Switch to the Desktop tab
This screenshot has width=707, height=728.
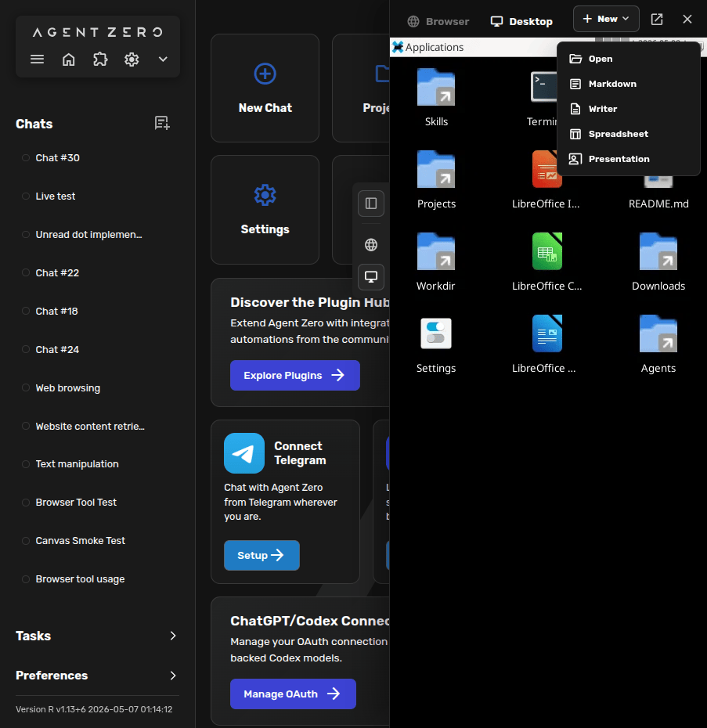pos(521,21)
